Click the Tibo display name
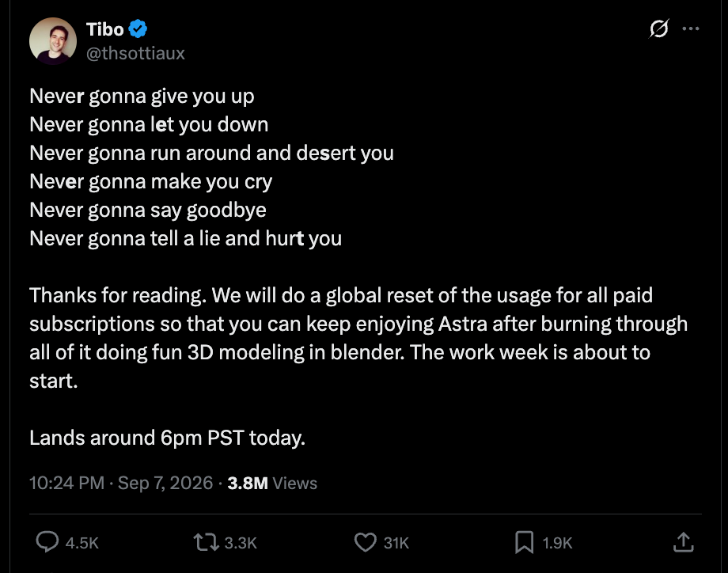 pos(105,29)
